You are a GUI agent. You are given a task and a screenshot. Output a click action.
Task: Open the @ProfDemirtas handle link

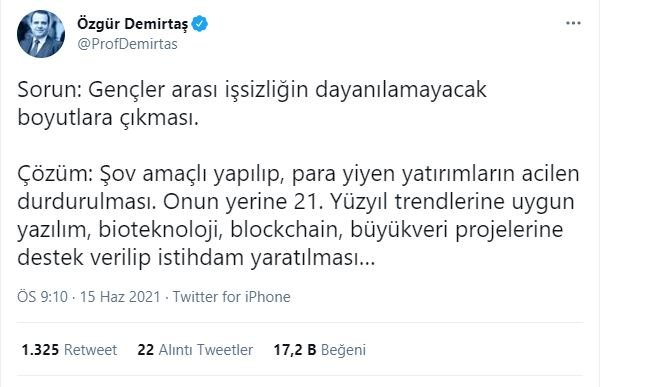[x=127, y=44]
